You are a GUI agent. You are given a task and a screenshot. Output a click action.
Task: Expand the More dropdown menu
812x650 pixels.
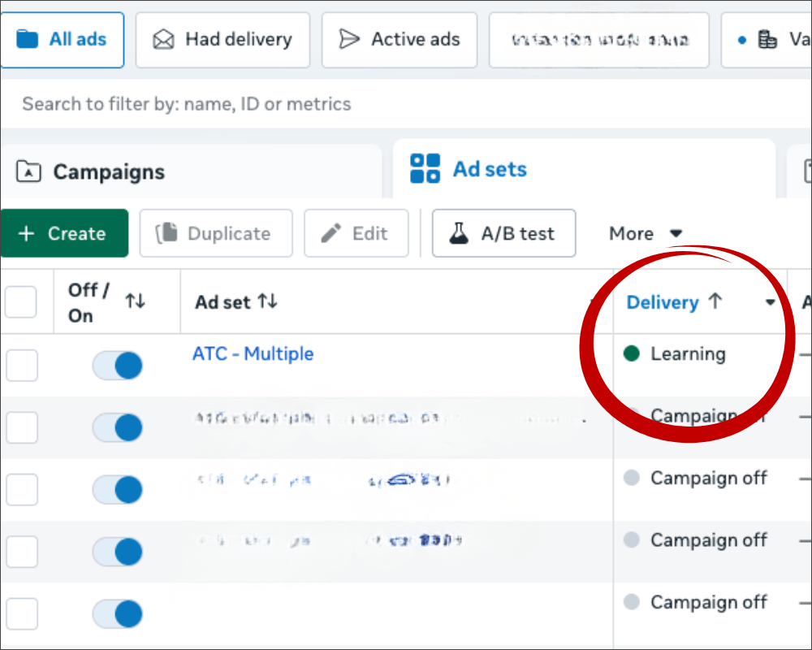(646, 233)
